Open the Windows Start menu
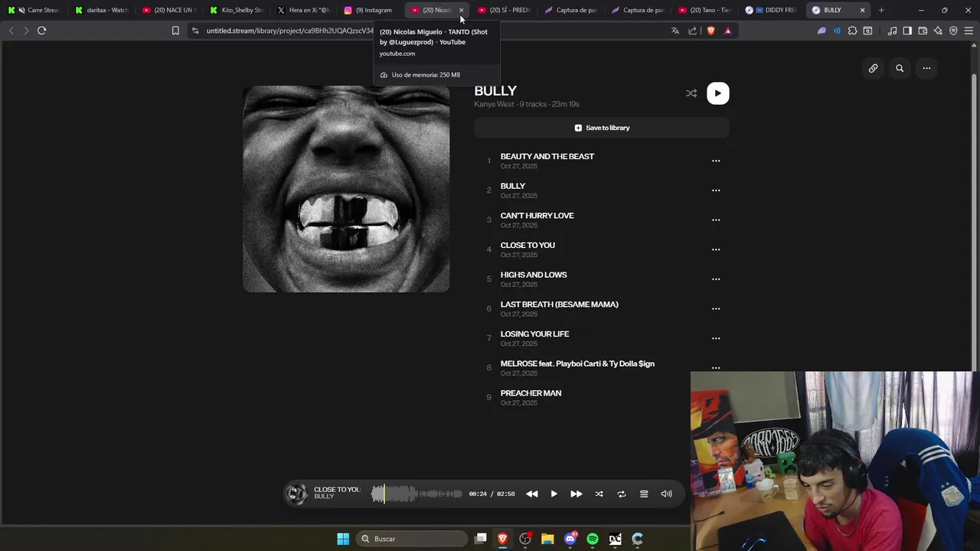Viewport: 980px width, 551px height. (343, 539)
